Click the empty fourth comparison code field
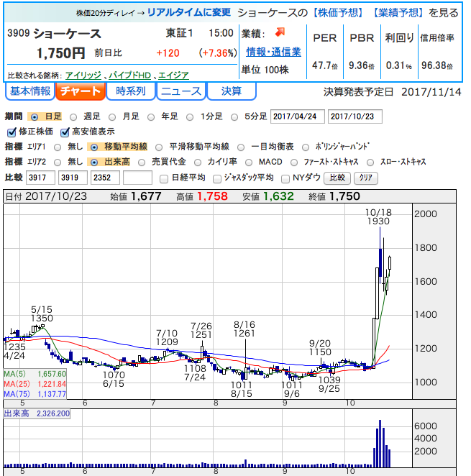471x476 pixels. 137,178
